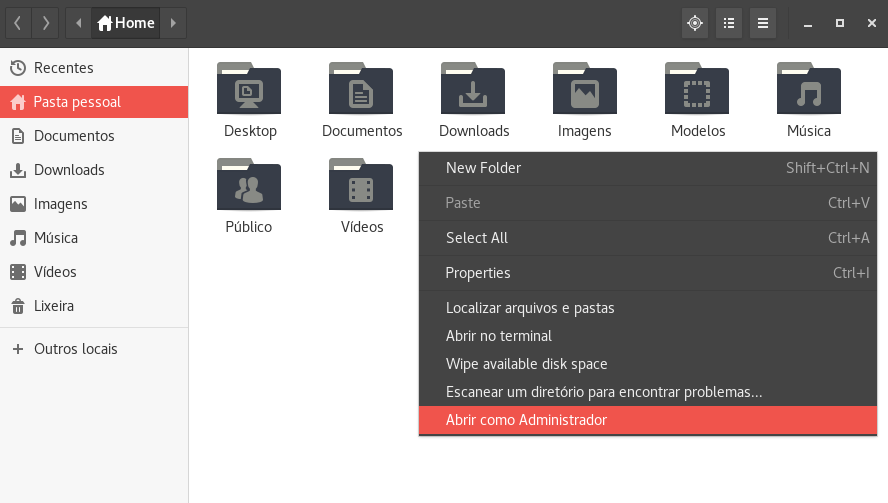Click Outros locais in the sidebar
Screen dimensions: 888x503
coord(94,349)
